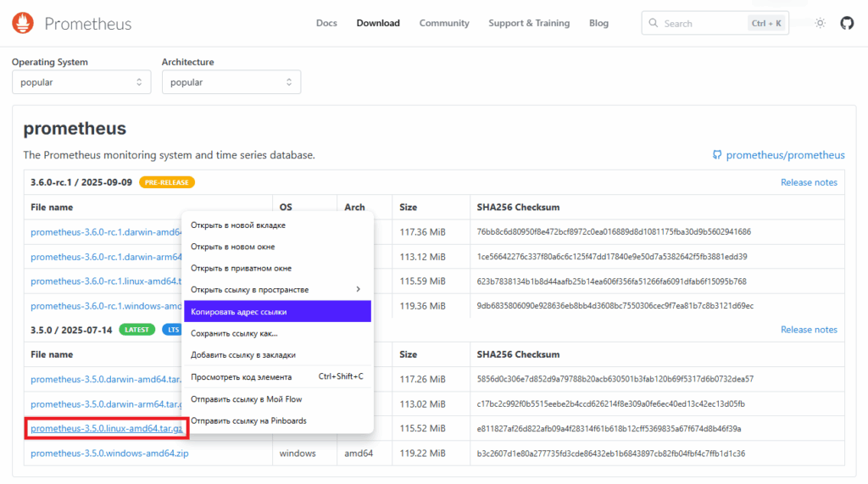The height and width of the screenshot is (484, 868).
Task: Click the '3.5.0 / 2025-07-14' version heading
Action: tap(71, 330)
